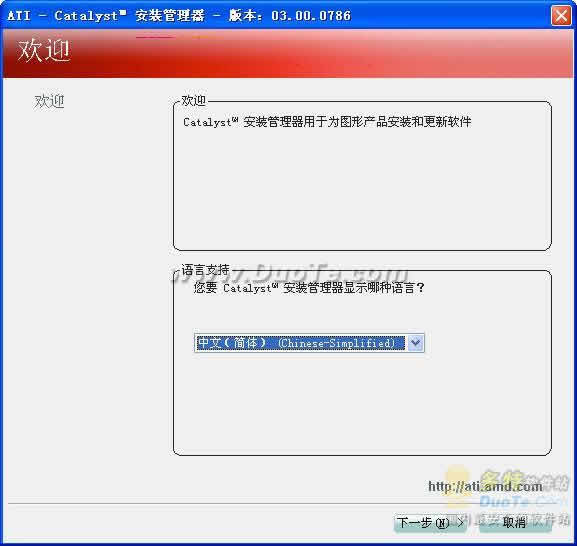Click the large 欢迎 header title
The width and height of the screenshot is (577, 546).
pos(43,50)
